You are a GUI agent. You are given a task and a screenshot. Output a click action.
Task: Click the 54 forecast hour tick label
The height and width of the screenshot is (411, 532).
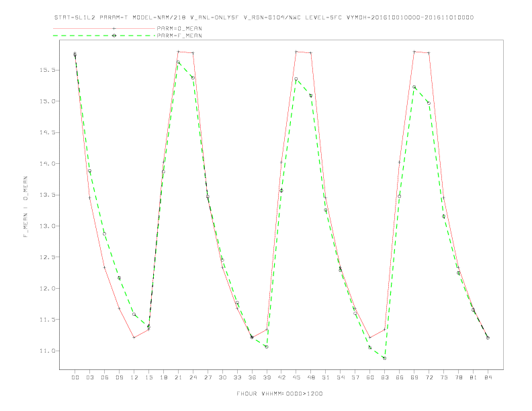341,377
